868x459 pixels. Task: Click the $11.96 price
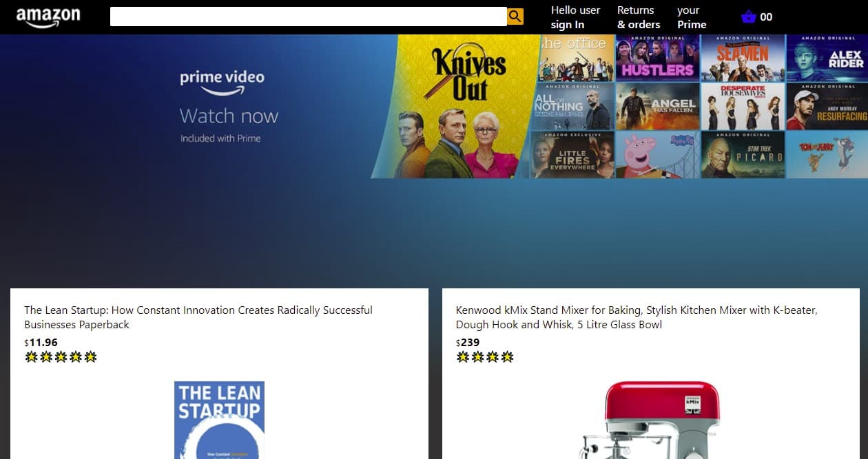pyautogui.click(x=41, y=343)
